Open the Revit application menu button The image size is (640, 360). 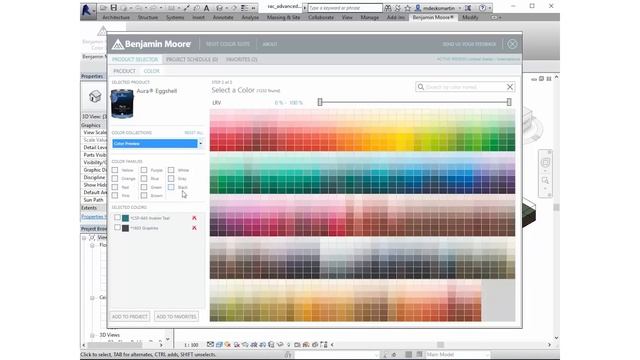coord(87,10)
